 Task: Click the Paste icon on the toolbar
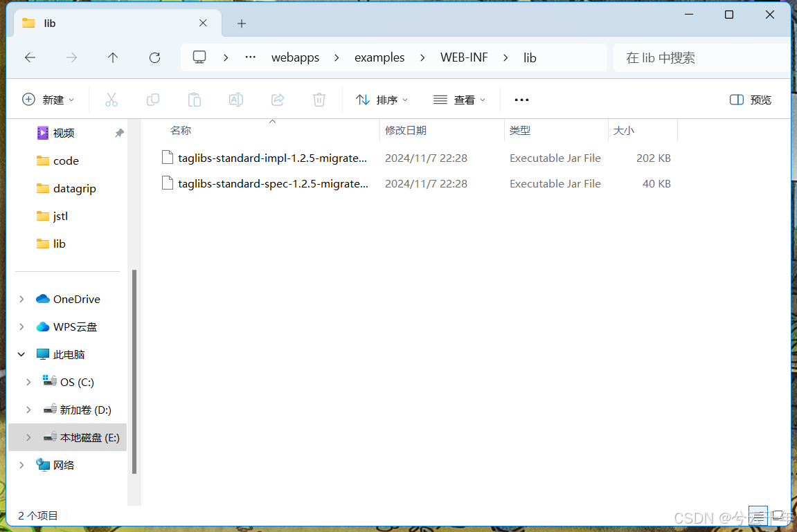point(195,99)
